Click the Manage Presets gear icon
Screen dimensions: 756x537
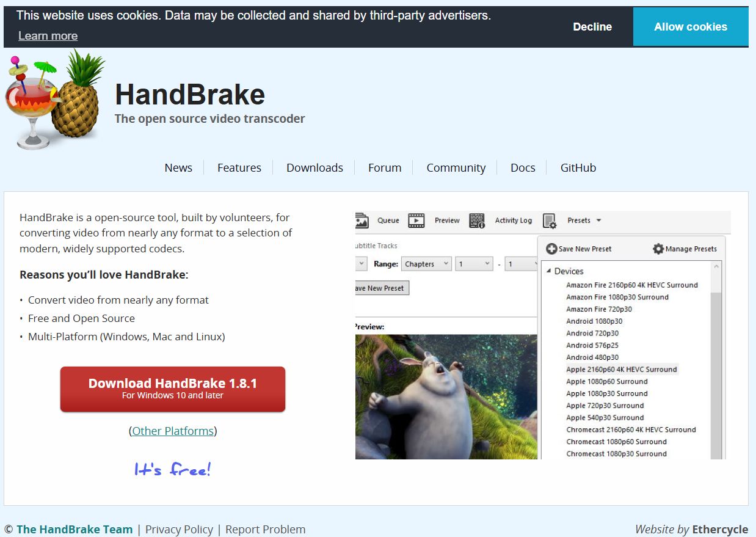tap(658, 249)
